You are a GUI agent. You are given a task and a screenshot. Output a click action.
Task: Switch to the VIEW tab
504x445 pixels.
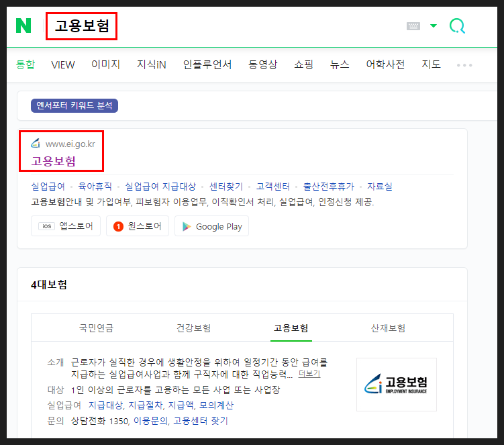(63, 65)
